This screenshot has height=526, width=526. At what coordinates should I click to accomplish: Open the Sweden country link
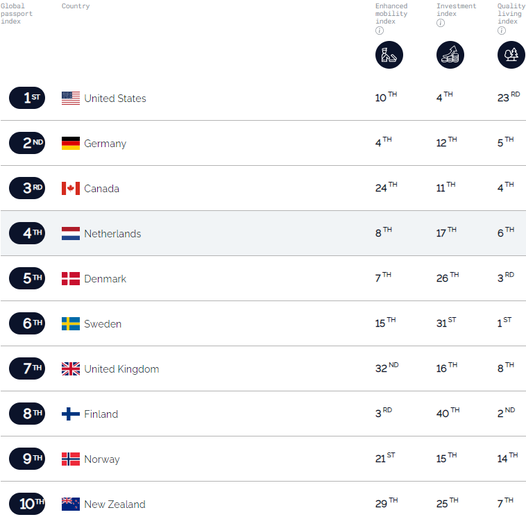point(103,324)
